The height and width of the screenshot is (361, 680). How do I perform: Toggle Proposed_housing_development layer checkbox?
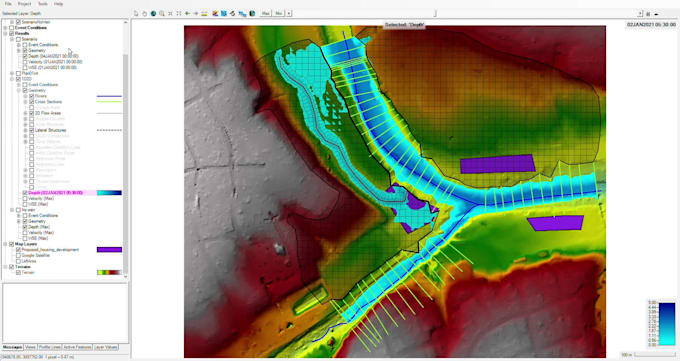18,249
